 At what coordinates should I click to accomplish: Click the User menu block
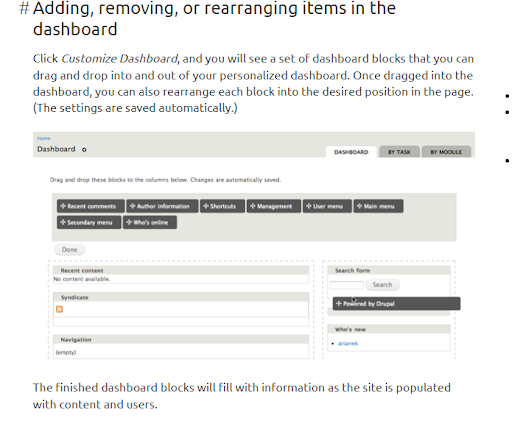tap(327, 206)
